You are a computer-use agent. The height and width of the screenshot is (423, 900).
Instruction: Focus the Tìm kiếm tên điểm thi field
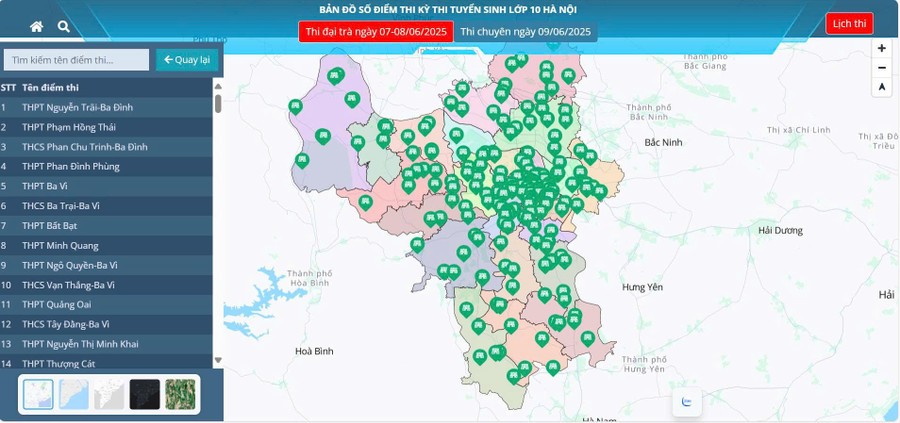(x=76, y=60)
